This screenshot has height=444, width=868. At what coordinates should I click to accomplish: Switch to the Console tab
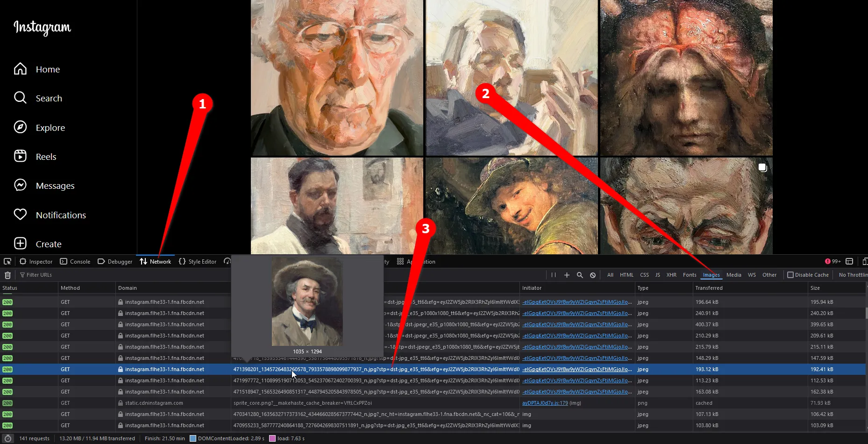coord(76,262)
